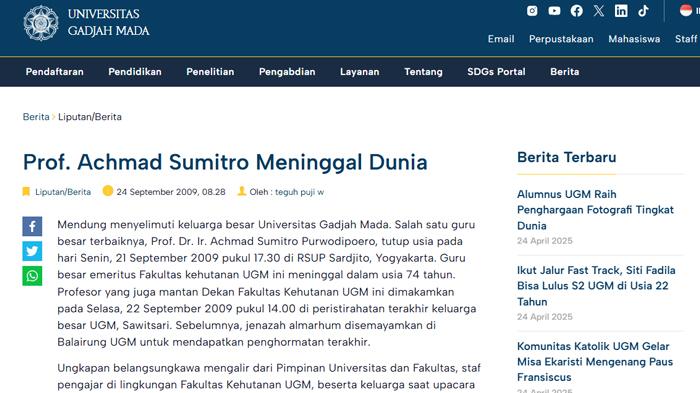Open news Komunitas Katolik UGM Gelar Misa
This screenshot has height=393, width=700.
(595, 362)
